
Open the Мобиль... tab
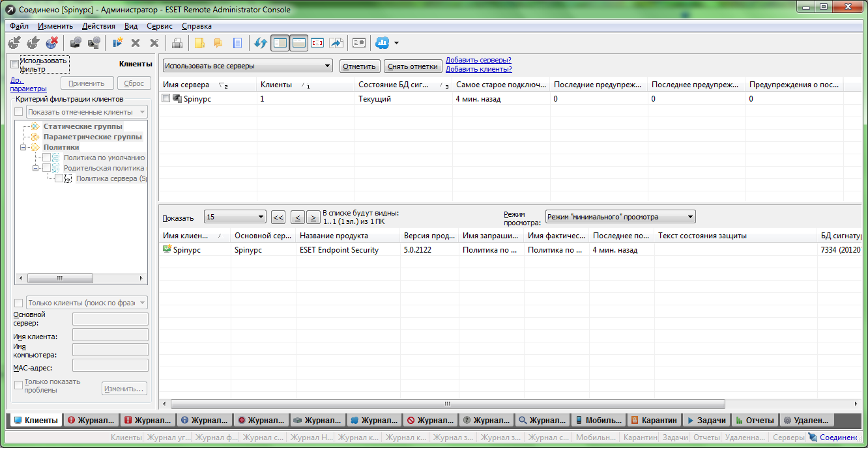click(600, 420)
